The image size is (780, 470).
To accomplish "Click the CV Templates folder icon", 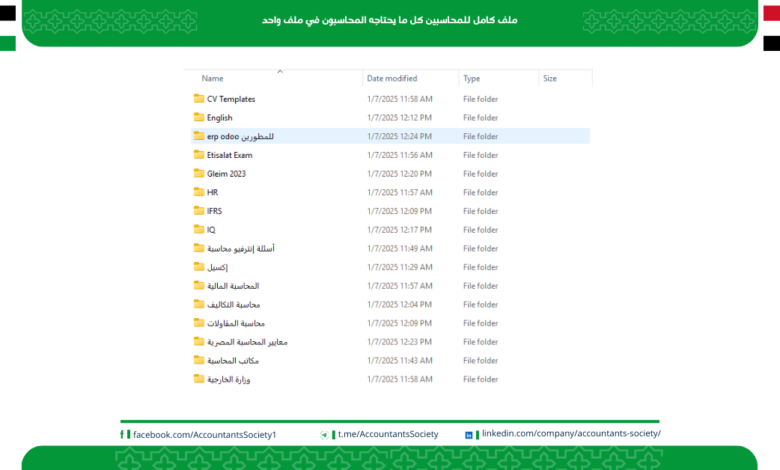I will point(198,99).
